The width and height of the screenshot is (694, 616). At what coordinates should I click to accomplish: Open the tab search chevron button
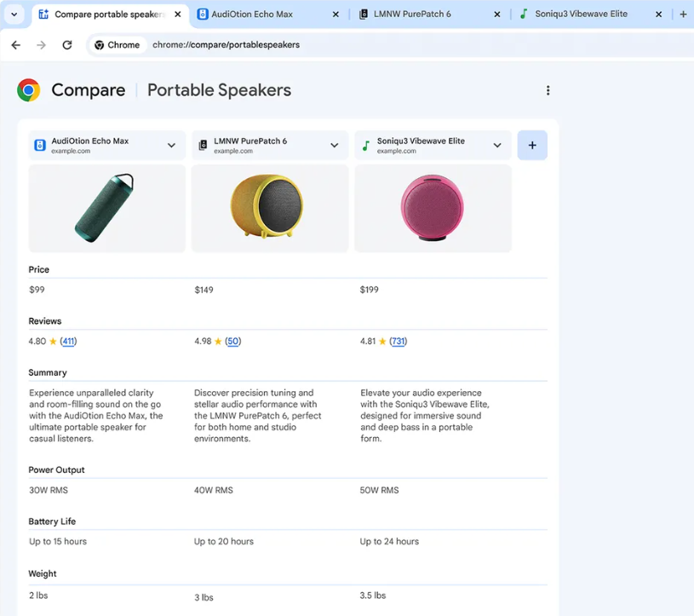[x=14, y=14]
